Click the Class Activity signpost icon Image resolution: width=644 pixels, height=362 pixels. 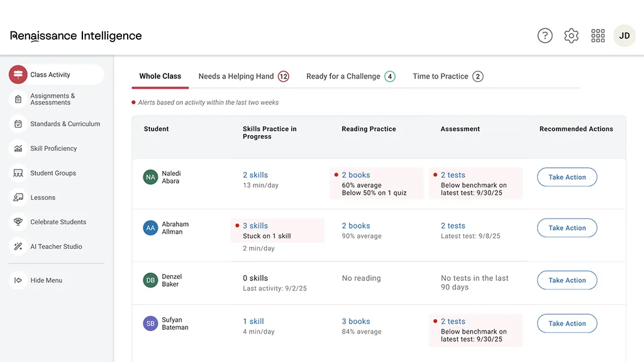coord(18,74)
